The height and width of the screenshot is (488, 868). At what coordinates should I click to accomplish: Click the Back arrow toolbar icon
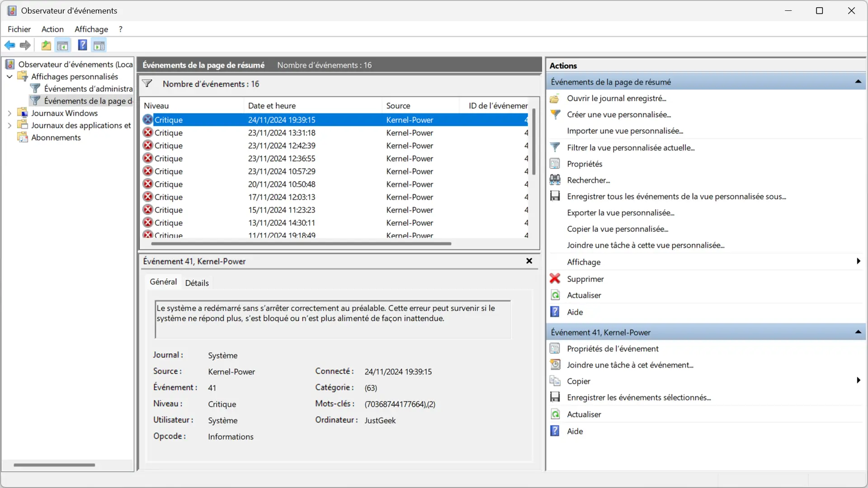click(9, 45)
